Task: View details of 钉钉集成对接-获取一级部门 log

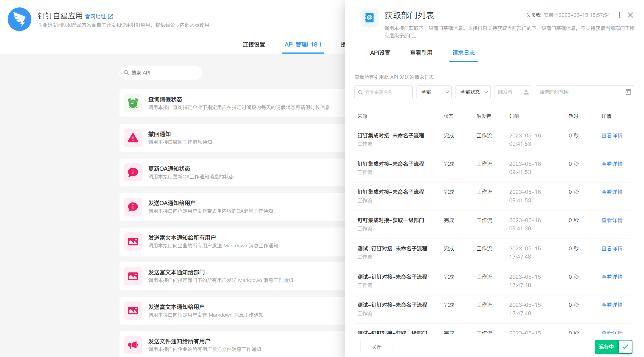Action: click(x=612, y=220)
